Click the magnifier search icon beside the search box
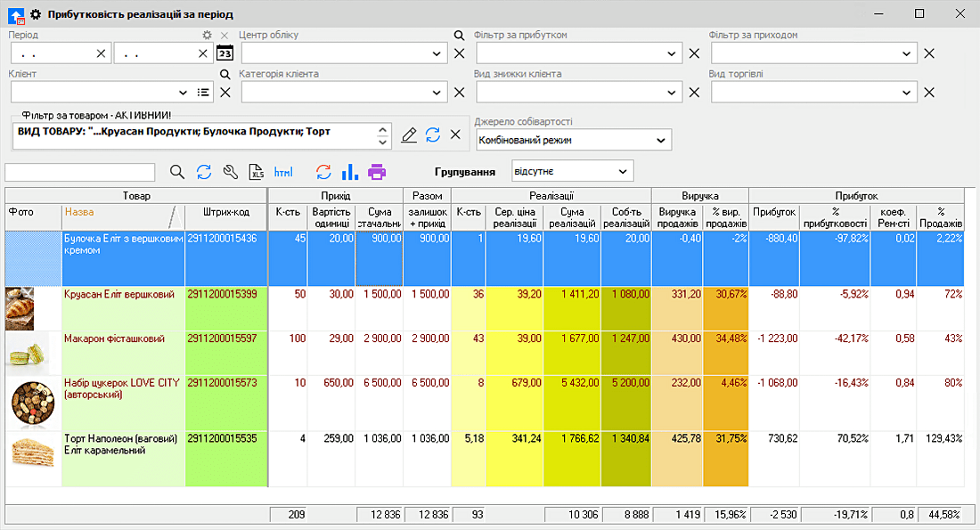The height and width of the screenshot is (530, 980). click(177, 172)
